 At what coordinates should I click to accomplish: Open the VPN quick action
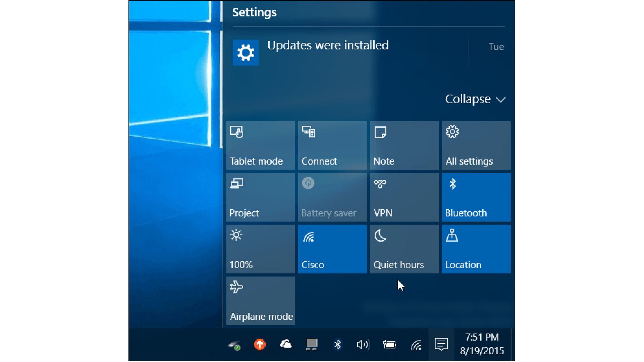point(404,197)
